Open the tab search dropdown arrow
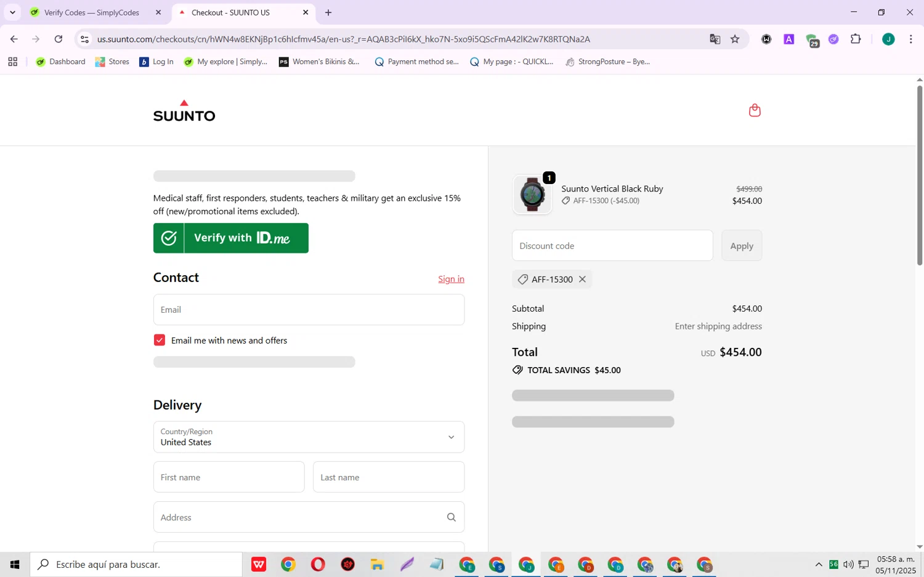Viewport: 924px width, 577px height. pos(12,12)
